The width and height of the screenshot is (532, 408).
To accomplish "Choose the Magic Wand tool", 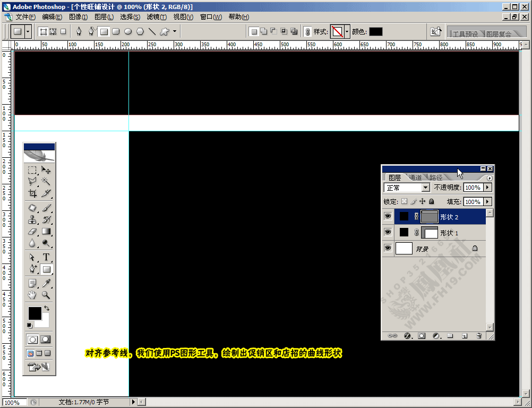I will 46,181.
